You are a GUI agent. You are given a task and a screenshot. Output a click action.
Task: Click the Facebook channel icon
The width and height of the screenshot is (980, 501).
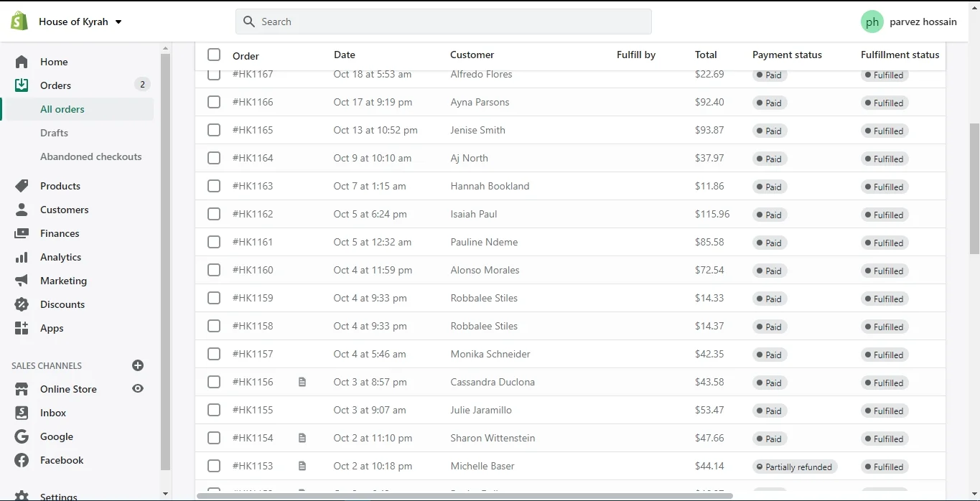coord(22,460)
